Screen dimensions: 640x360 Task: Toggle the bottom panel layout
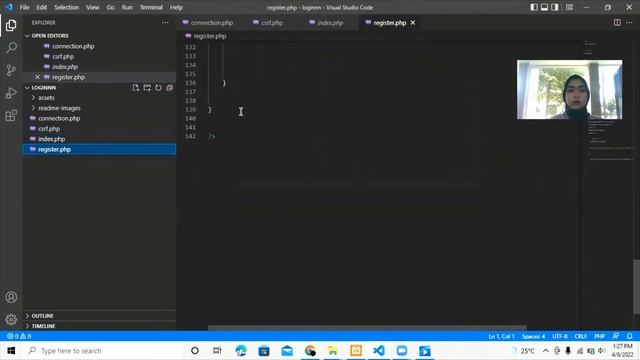tap(544, 7)
